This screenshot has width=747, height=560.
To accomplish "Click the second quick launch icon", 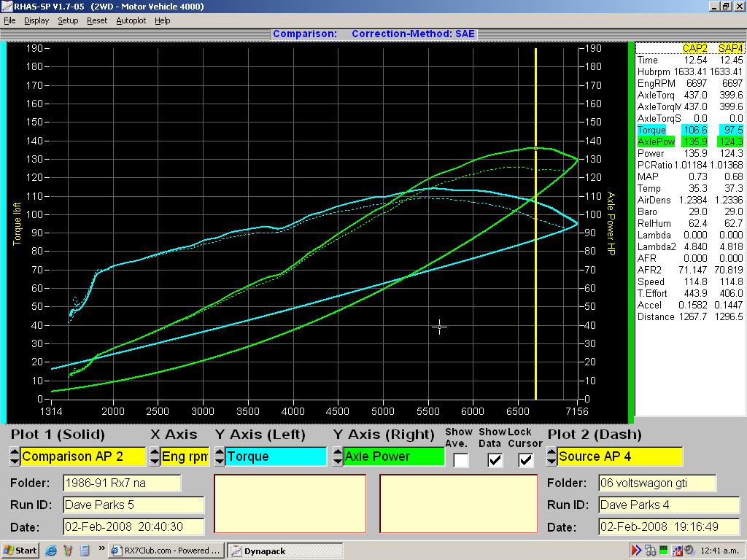I will 68,551.
